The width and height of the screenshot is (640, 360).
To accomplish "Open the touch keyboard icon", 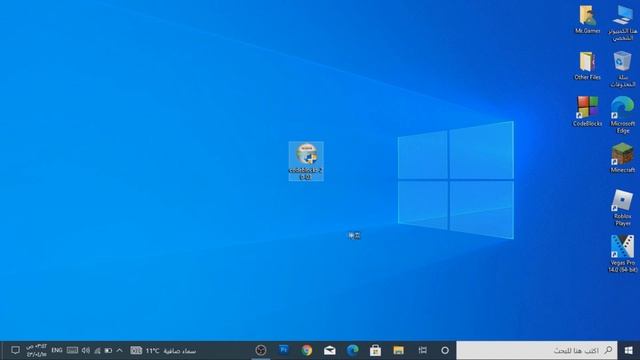I will point(72,351).
